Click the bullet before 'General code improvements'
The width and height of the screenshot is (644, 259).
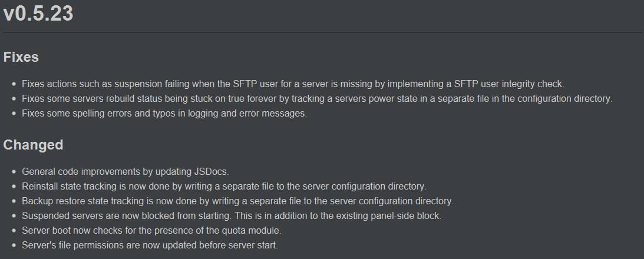[x=14, y=172]
